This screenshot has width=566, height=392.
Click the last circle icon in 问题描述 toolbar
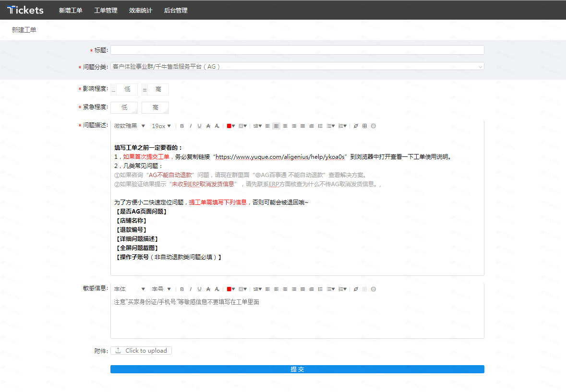coord(373,126)
